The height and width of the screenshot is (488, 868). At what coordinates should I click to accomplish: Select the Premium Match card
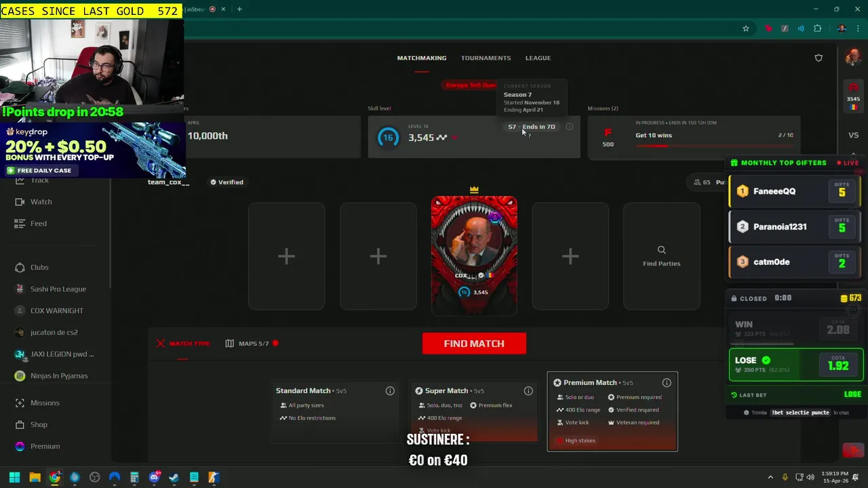point(612,411)
